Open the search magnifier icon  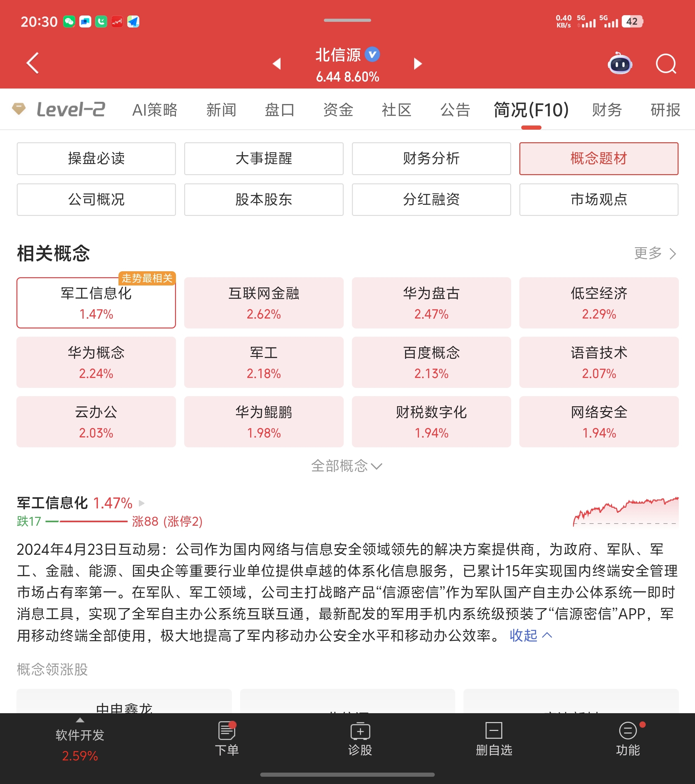666,64
